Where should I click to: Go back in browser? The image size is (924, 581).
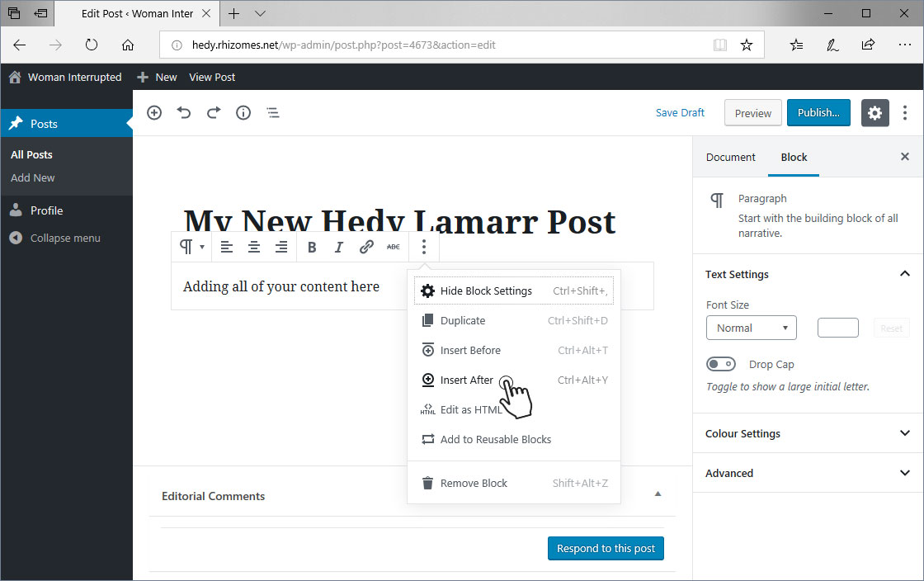point(20,45)
